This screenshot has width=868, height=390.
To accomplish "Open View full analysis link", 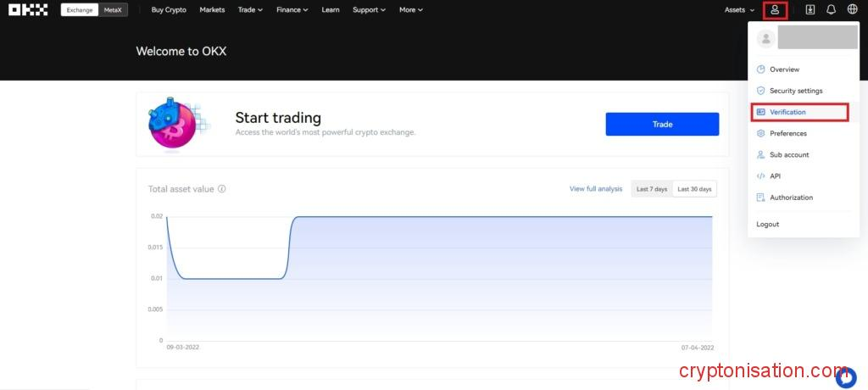I will click(596, 189).
